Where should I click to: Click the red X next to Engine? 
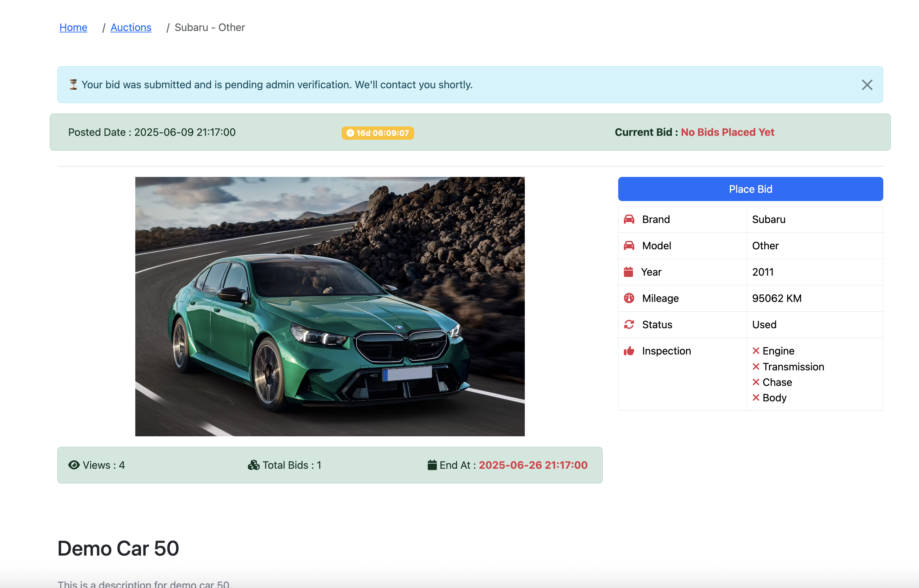(x=756, y=351)
